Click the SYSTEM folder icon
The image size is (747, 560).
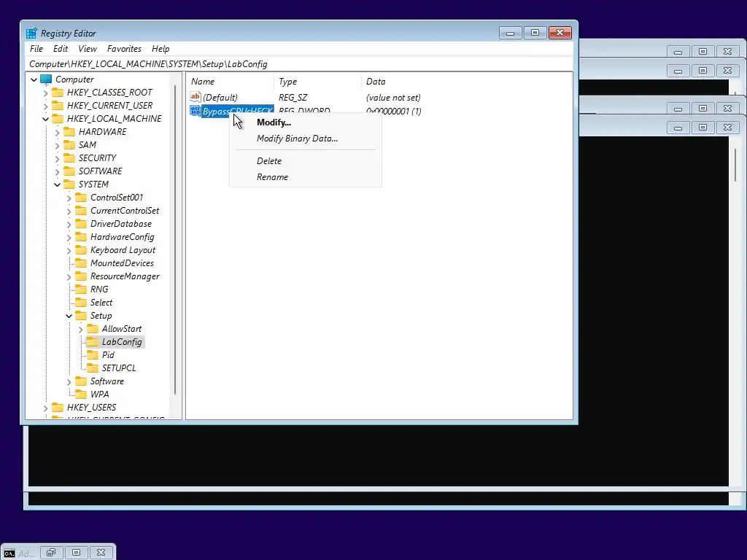click(x=69, y=184)
